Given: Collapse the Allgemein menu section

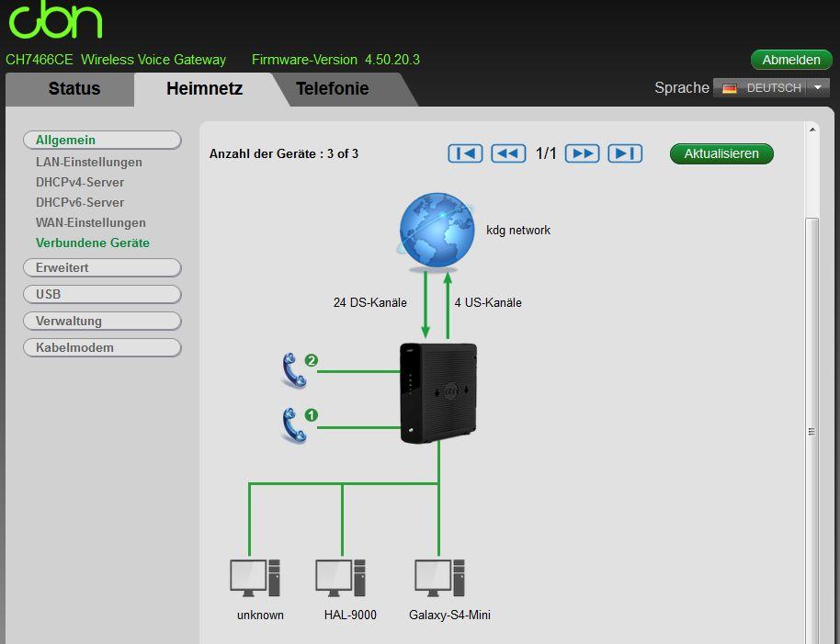Looking at the screenshot, I should click(102, 141).
